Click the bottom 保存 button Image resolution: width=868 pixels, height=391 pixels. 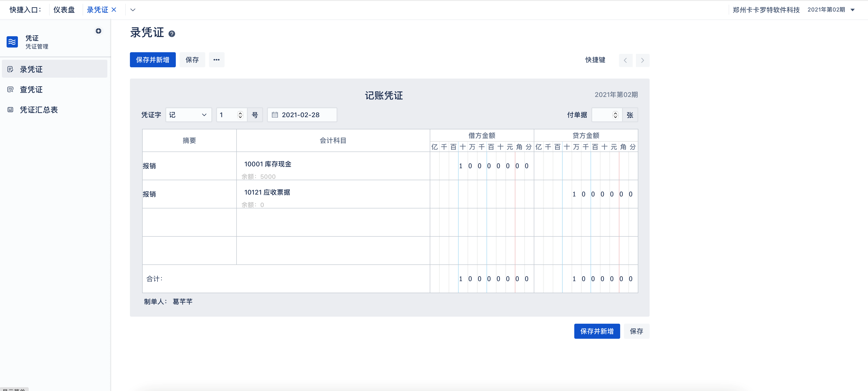point(636,331)
